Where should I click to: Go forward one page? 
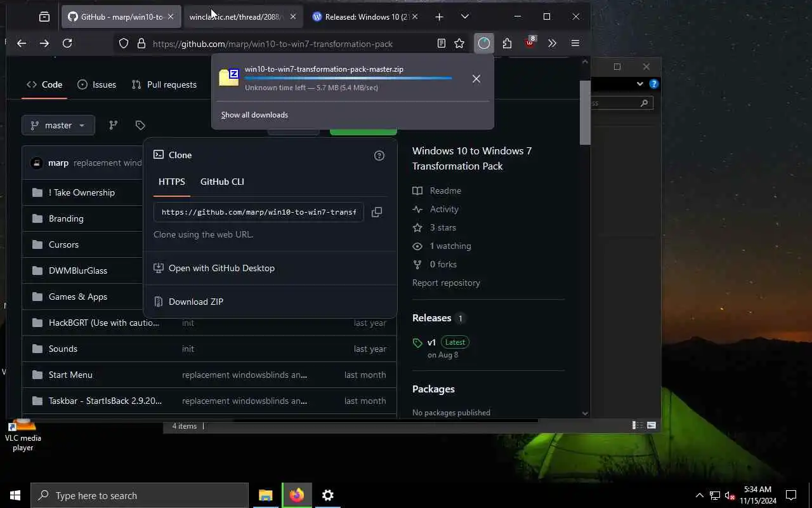point(44,43)
